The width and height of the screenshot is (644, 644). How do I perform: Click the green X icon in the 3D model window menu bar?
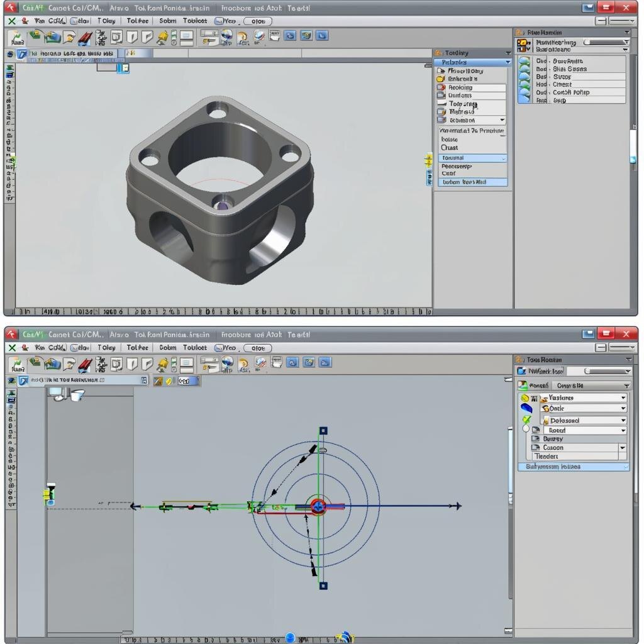(12, 21)
